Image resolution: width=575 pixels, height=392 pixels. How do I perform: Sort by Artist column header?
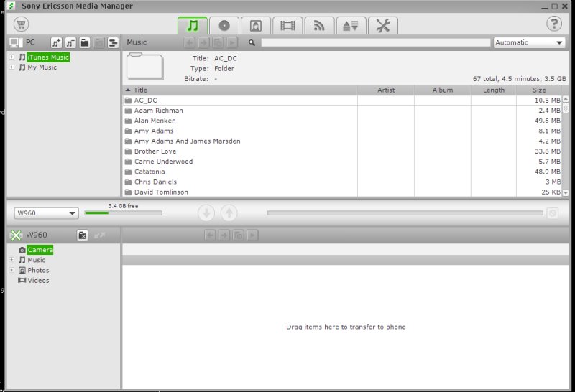(386, 90)
